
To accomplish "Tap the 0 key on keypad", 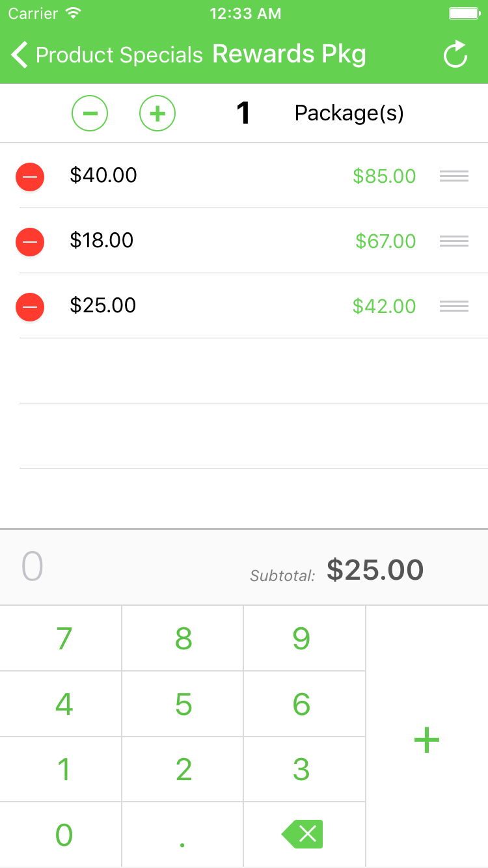I will coord(64,835).
